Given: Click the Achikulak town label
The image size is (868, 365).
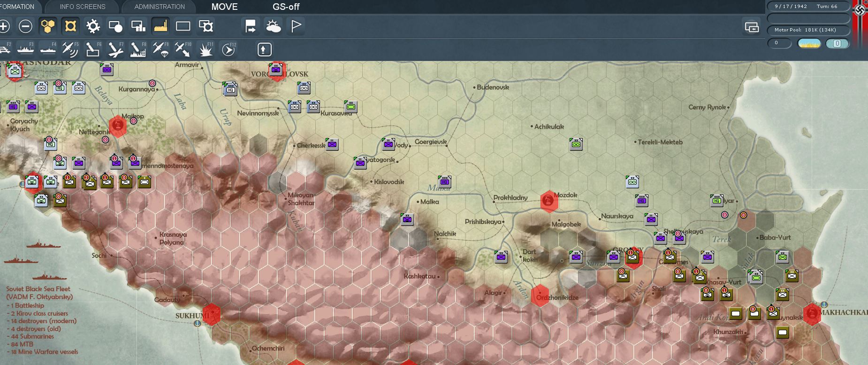Looking at the screenshot, I should coord(549,127).
